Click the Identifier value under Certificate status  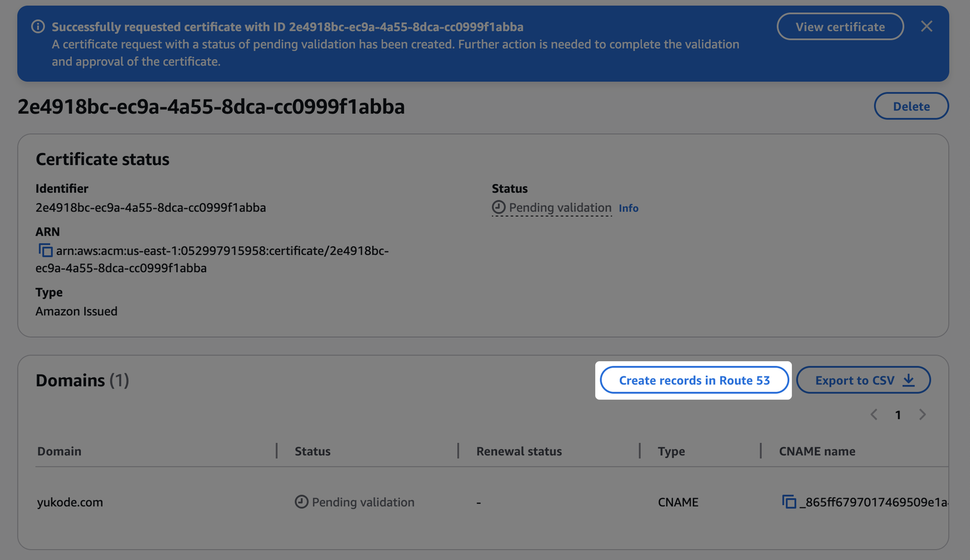point(151,207)
